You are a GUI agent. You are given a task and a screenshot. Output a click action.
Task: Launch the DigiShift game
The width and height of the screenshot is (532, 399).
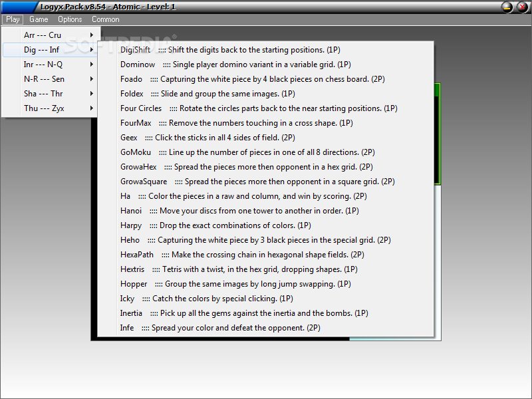265,49
